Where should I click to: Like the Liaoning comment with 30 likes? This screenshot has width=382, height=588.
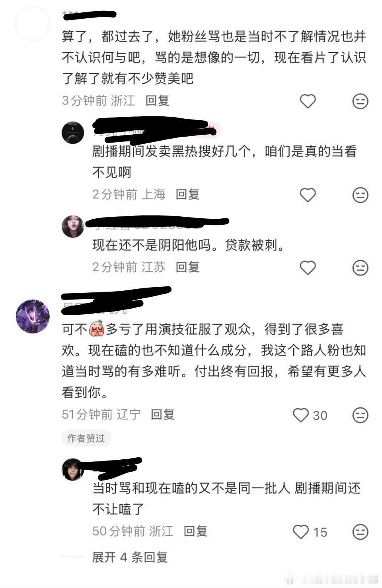(x=301, y=415)
